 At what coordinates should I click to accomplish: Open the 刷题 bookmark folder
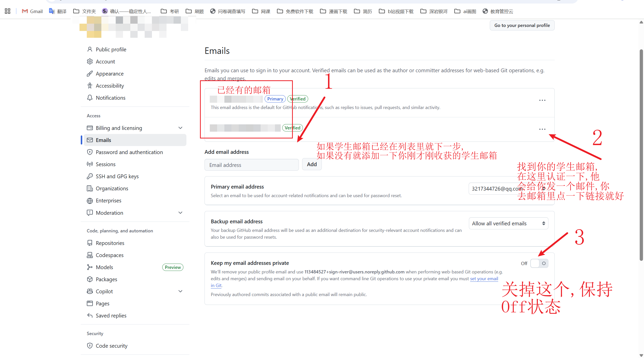[x=195, y=11]
